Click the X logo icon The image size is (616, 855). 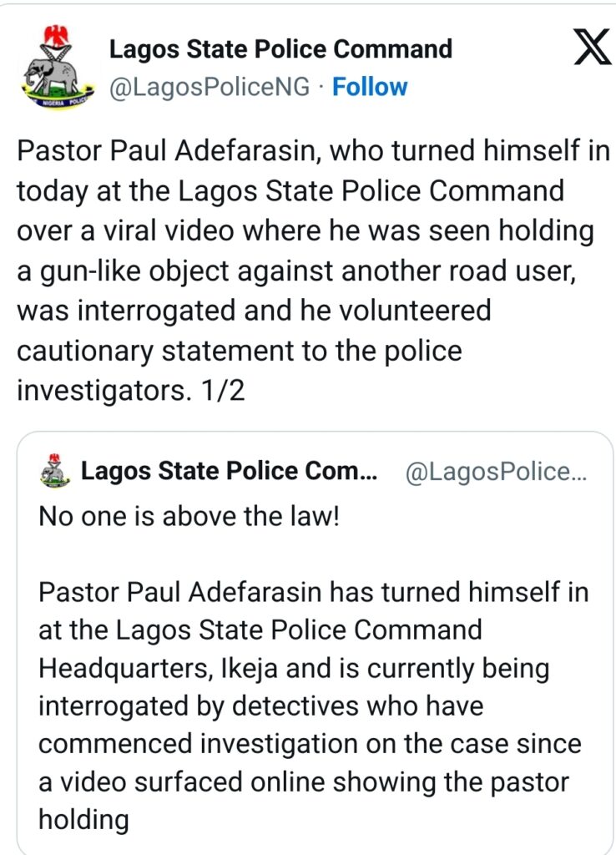(592, 48)
